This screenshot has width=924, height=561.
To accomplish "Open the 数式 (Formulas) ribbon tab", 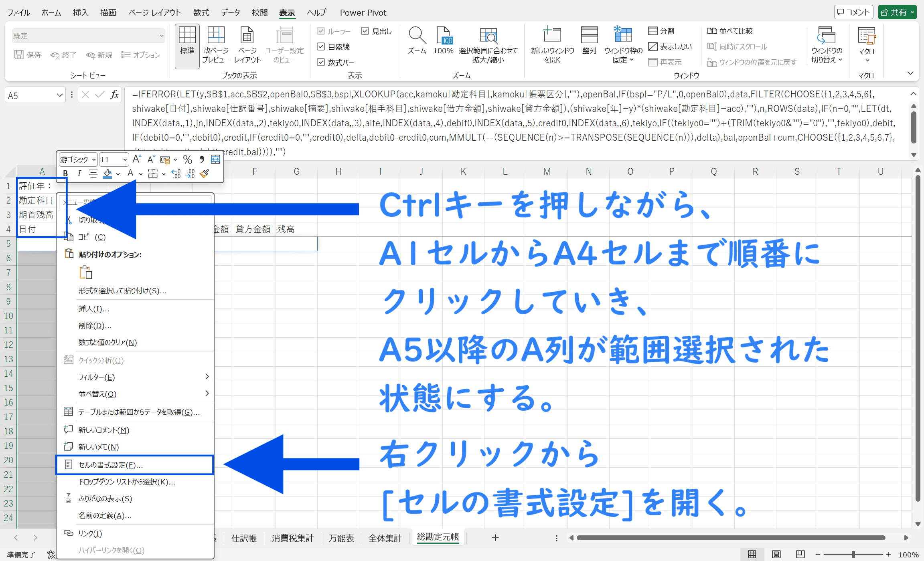I will [x=201, y=12].
